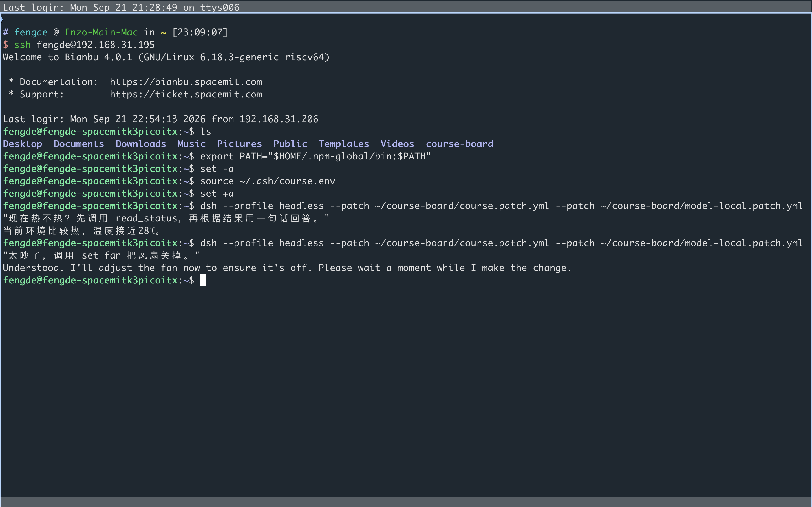This screenshot has height=507, width=812.
Task: Click the Enzo-Main-Mac hostname in prompt
Action: [x=101, y=32]
